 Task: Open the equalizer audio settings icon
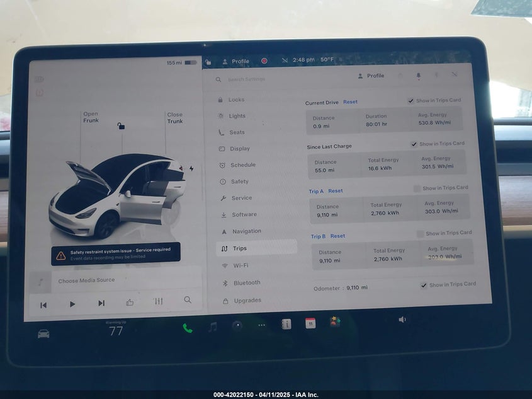tap(158, 301)
